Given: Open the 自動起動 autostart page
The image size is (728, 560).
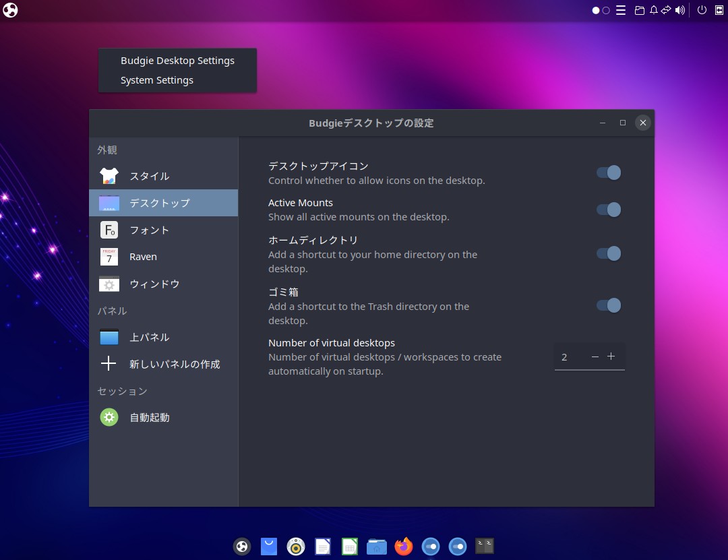Looking at the screenshot, I should tap(163, 417).
